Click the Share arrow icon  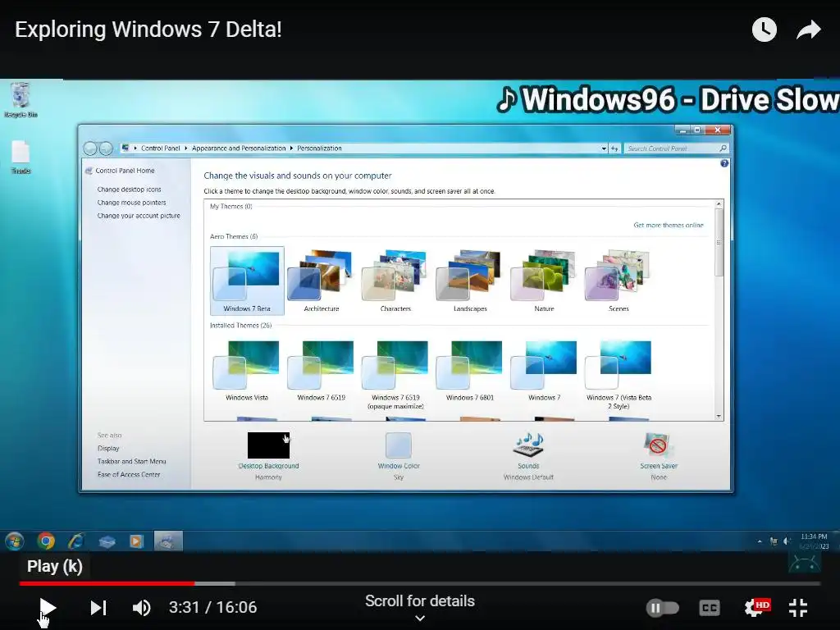coord(808,30)
